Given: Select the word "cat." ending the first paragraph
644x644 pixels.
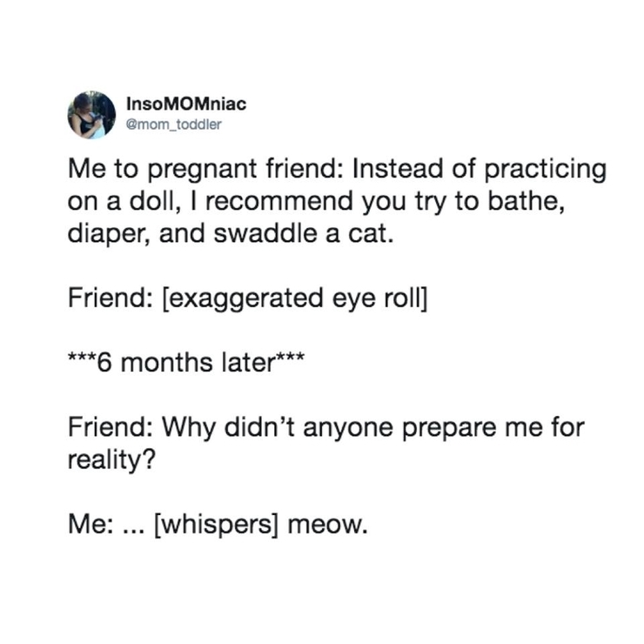Looking at the screenshot, I should 371,234.
